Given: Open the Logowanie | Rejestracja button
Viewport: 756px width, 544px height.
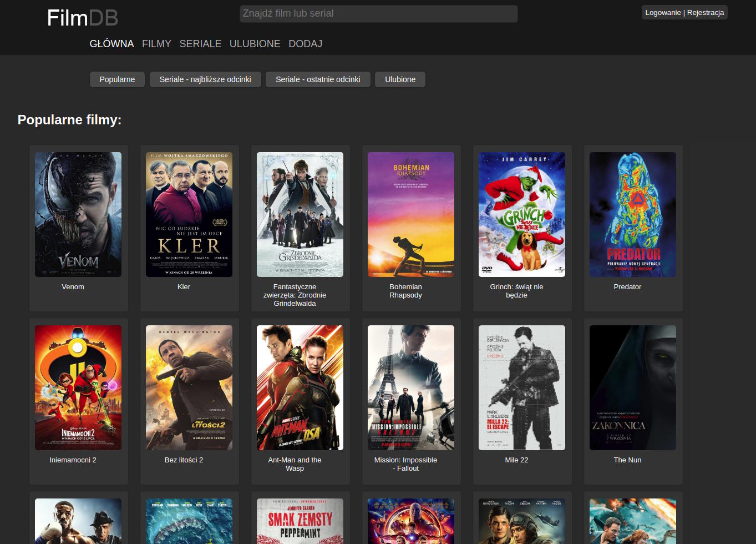Looking at the screenshot, I should 684,13.
